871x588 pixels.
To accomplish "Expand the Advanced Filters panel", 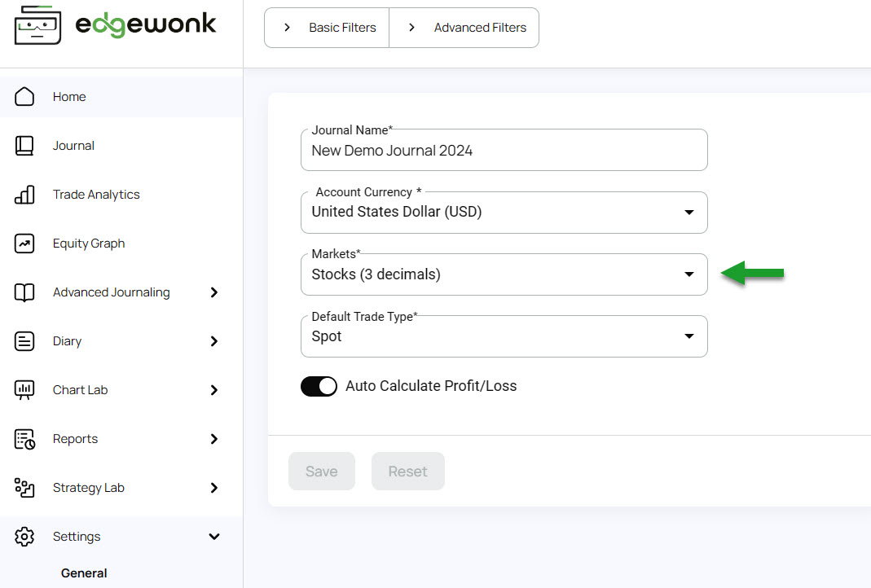I will tap(464, 28).
